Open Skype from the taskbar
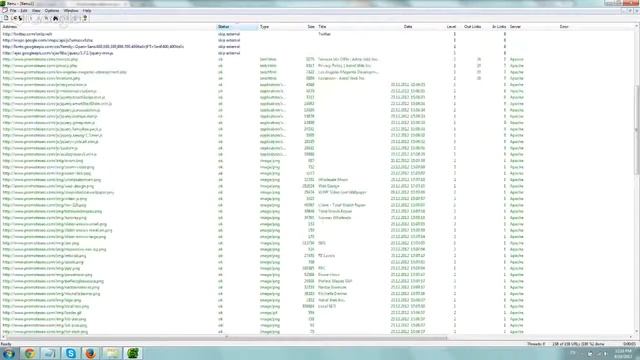Screen dimensions: 640x360 click(71, 353)
